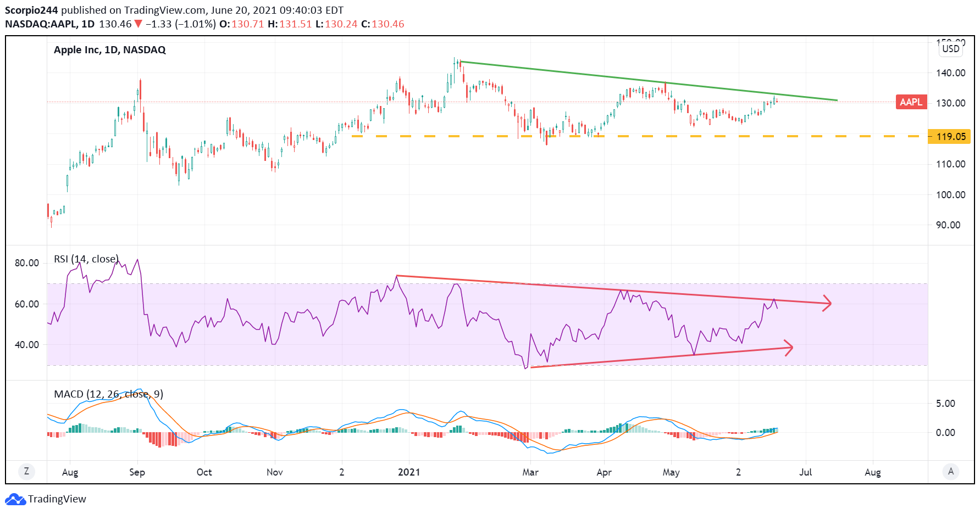The height and width of the screenshot is (514, 980).
Task: Select the lower red rising RSI trendline
Action: pos(661,357)
